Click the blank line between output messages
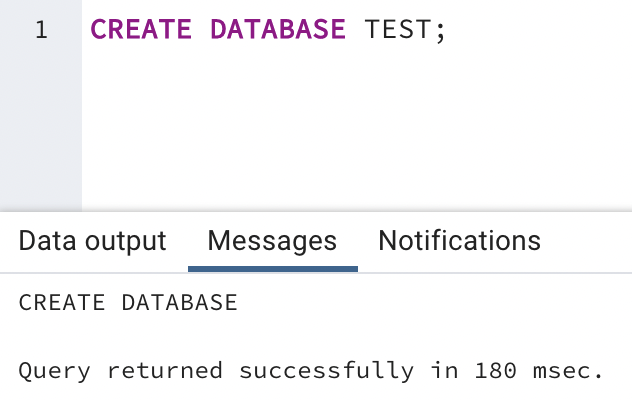Screen dimensions: 632x400 [316, 337]
